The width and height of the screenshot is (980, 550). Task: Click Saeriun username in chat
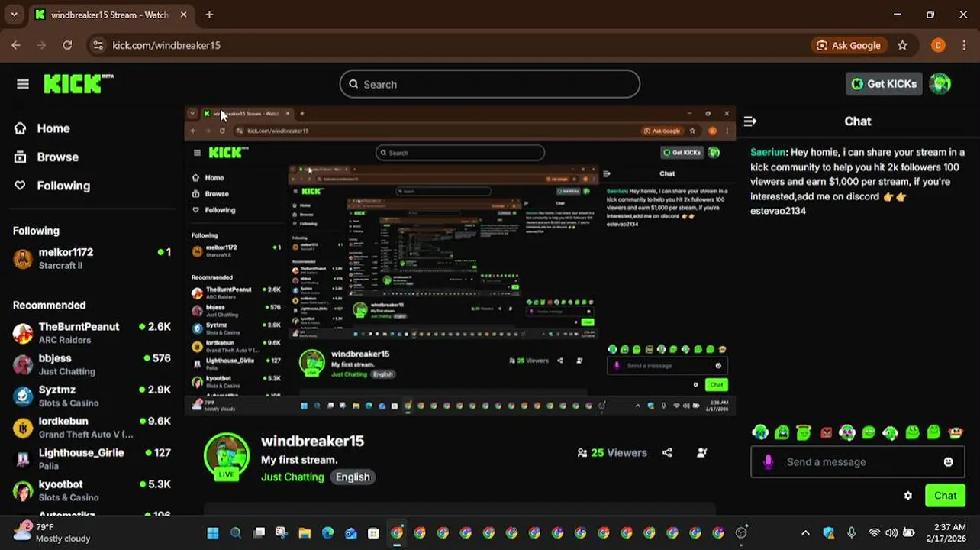[768, 152]
